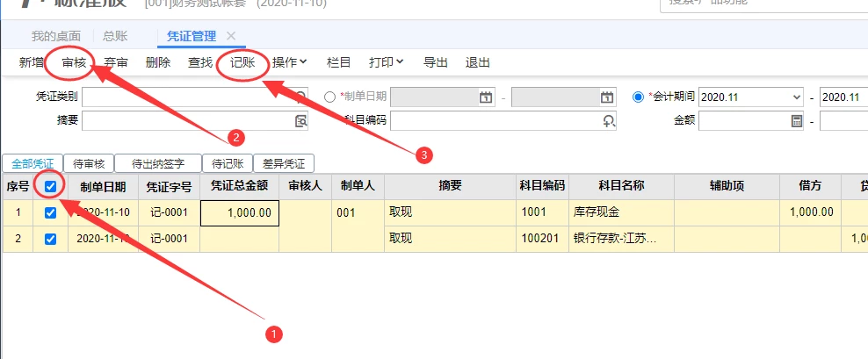Click the calendar icon in first date field
Viewport: 868px width, 359px height.
pos(486,97)
